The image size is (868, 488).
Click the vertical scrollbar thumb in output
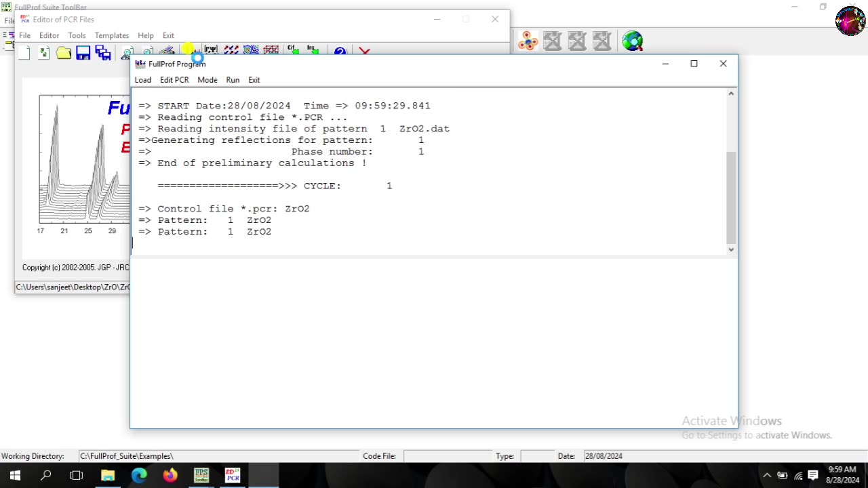pyautogui.click(x=731, y=197)
